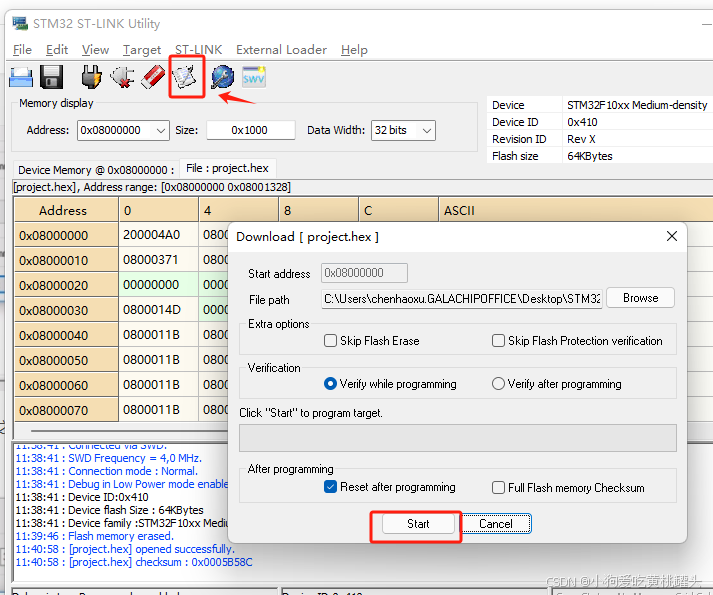713x595 pixels.
Task: Click address row 0x08000020
Action: [66, 285]
